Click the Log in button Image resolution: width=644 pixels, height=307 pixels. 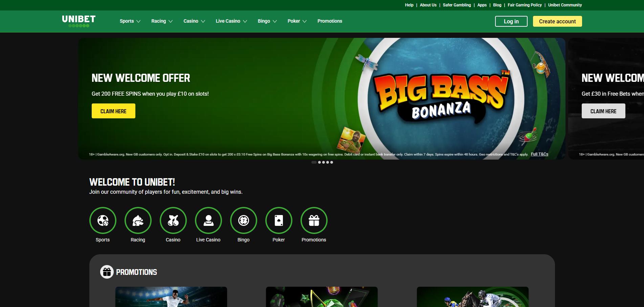pos(511,21)
